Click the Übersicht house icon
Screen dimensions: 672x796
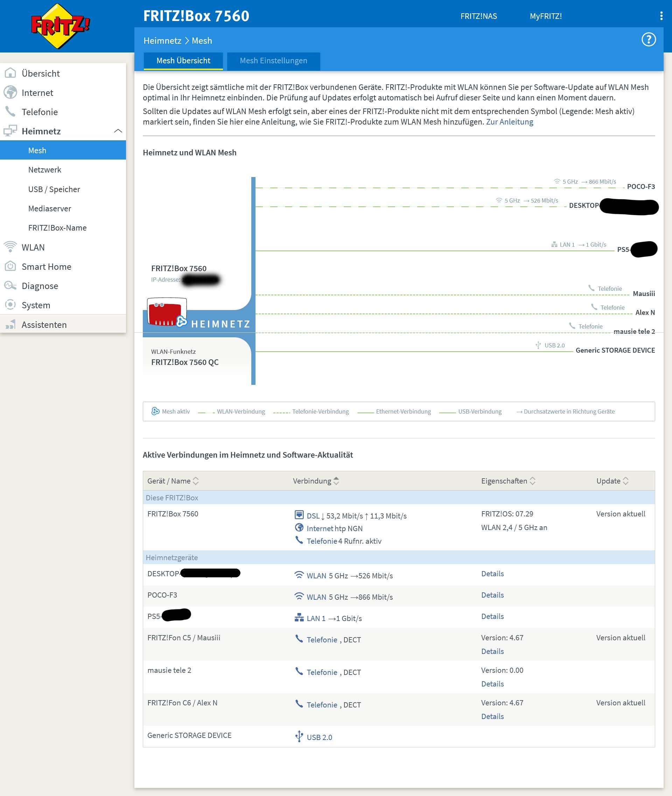10,73
